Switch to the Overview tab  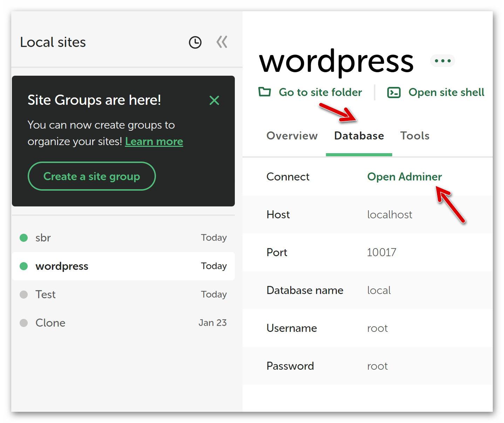[x=292, y=136]
